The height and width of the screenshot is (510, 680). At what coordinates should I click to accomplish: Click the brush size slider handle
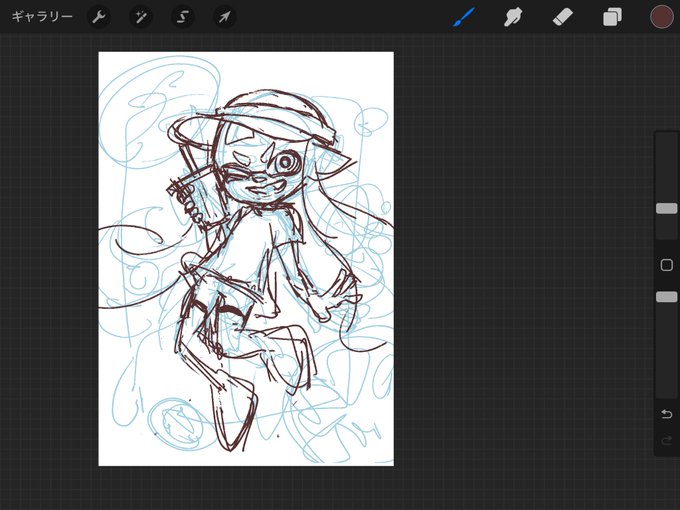point(667,208)
